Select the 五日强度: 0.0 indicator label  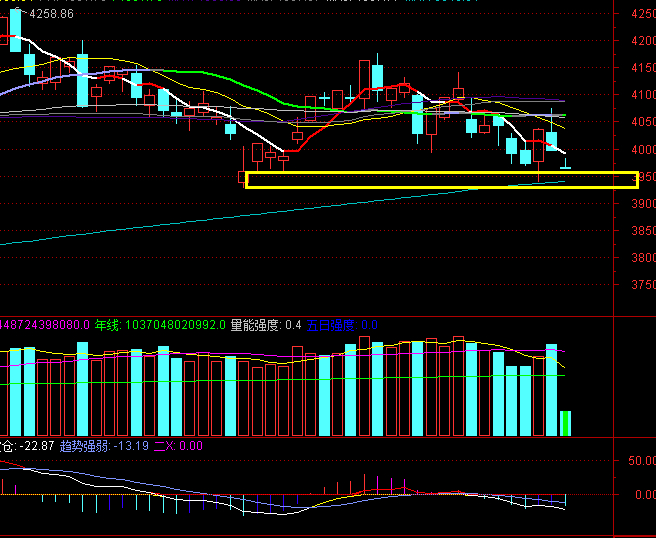click(x=342, y=325)
